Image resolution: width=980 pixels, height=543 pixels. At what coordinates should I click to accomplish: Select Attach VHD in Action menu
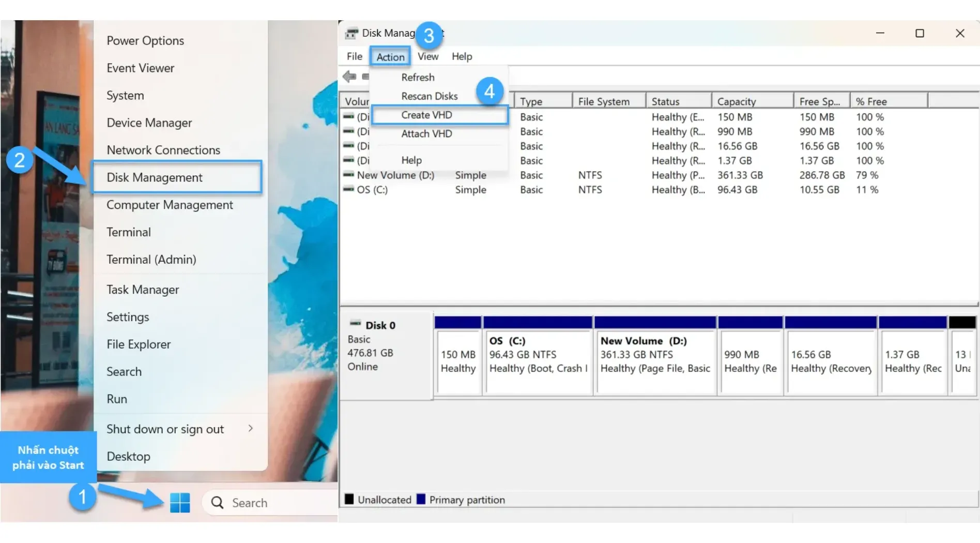427,133
